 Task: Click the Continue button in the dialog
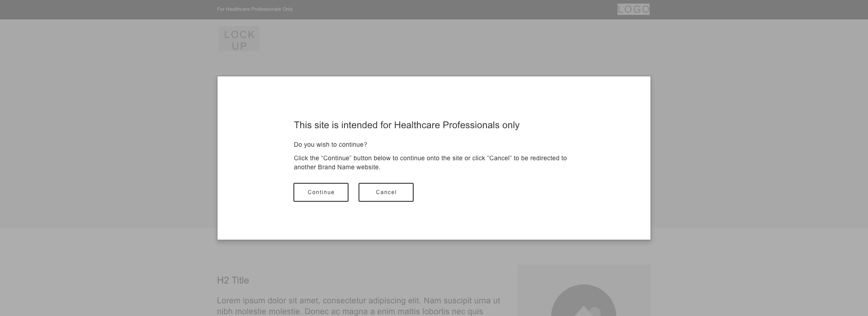tap(321, 192)
